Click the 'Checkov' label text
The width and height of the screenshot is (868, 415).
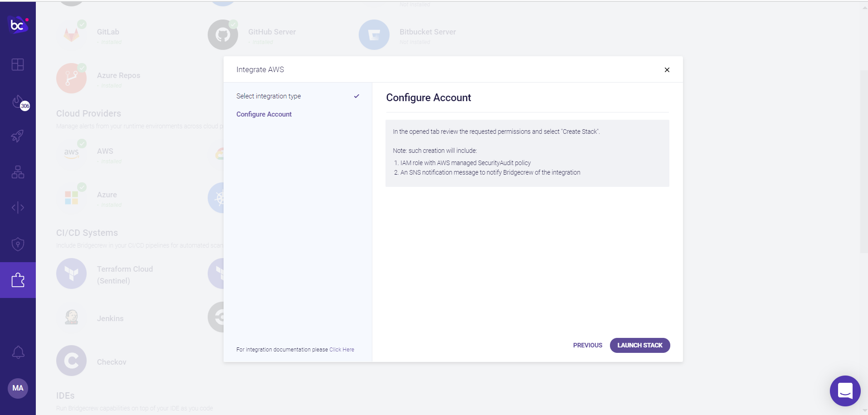point(112,362)
